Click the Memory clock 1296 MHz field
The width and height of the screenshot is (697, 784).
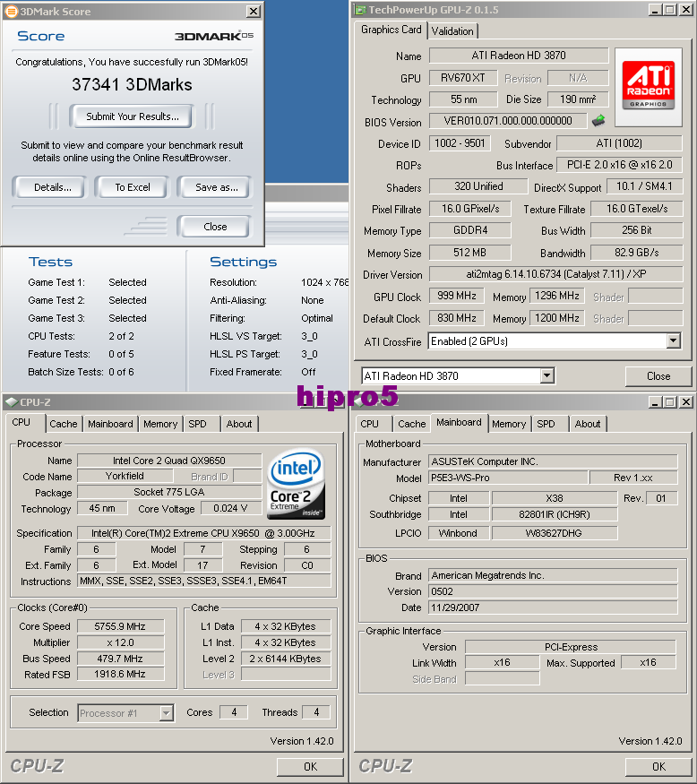click(556, 296)
